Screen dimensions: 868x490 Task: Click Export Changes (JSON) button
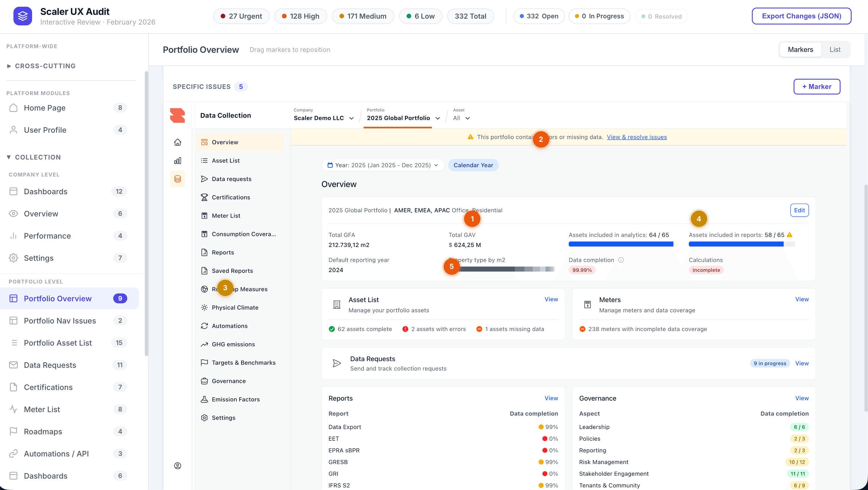(x=801, y=16)
